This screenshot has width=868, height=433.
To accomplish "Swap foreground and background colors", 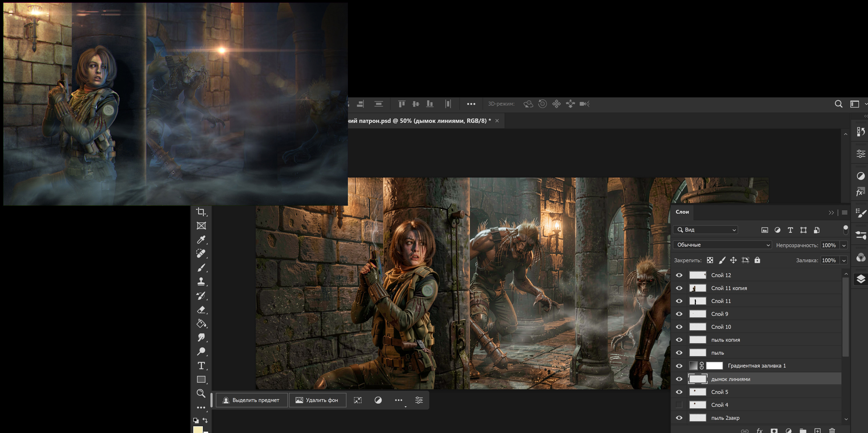I will (205, 420).
